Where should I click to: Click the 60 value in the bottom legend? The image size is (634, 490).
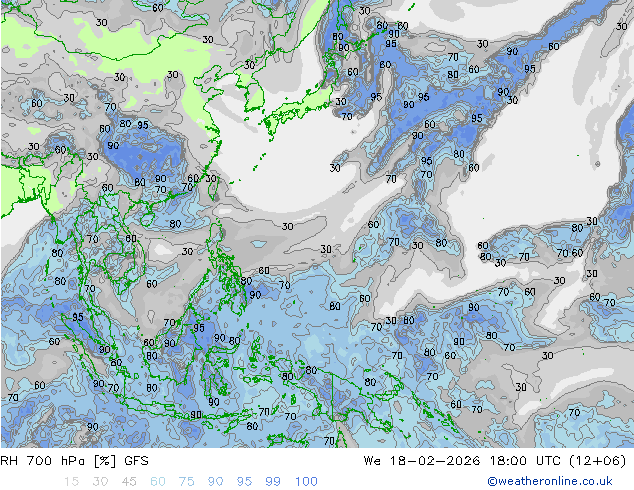158,482
